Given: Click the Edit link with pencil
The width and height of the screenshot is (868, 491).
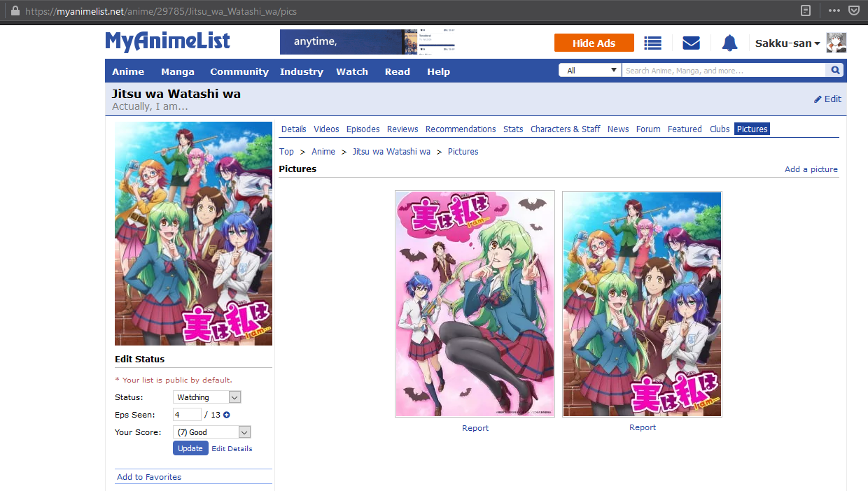Looking at the screenshot, I should click(827, 99).
